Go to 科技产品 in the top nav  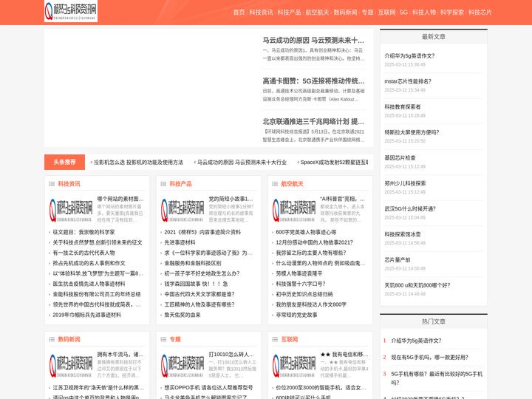point(289,13)
